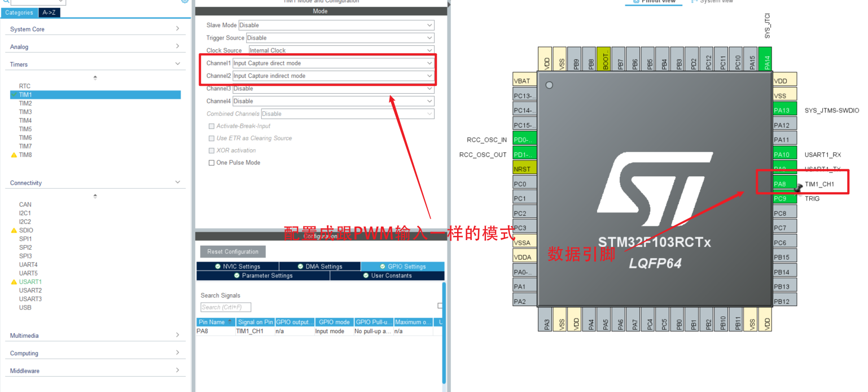Sort by the Pin Name column header
Image resolution: width=868 pixels, height=392 pixels.
pos(215,322)
